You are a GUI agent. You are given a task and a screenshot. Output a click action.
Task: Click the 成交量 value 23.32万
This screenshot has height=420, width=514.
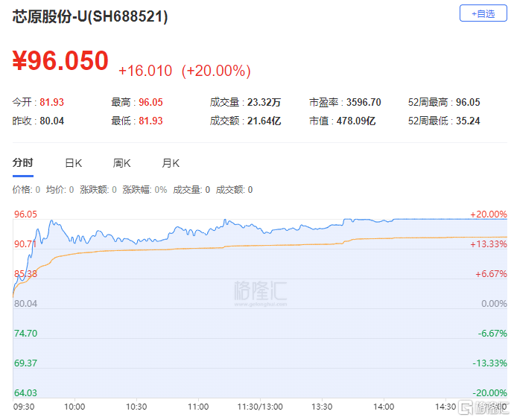pos(264,102)
